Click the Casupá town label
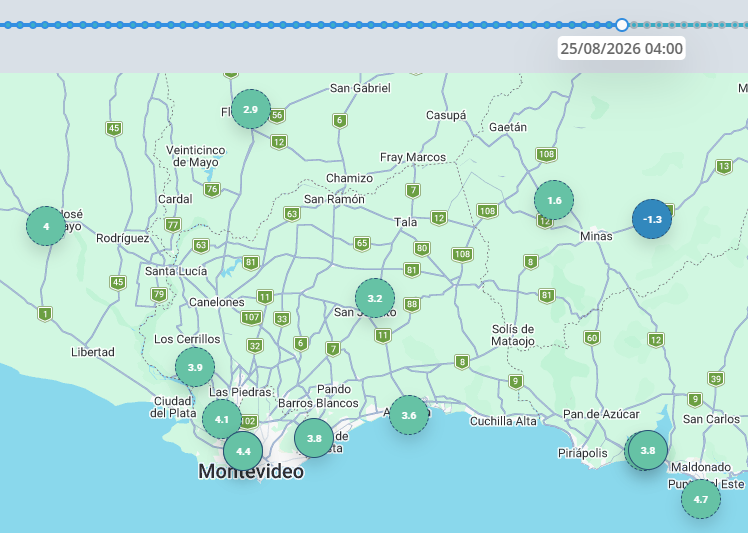 click(x=446, y=115)
